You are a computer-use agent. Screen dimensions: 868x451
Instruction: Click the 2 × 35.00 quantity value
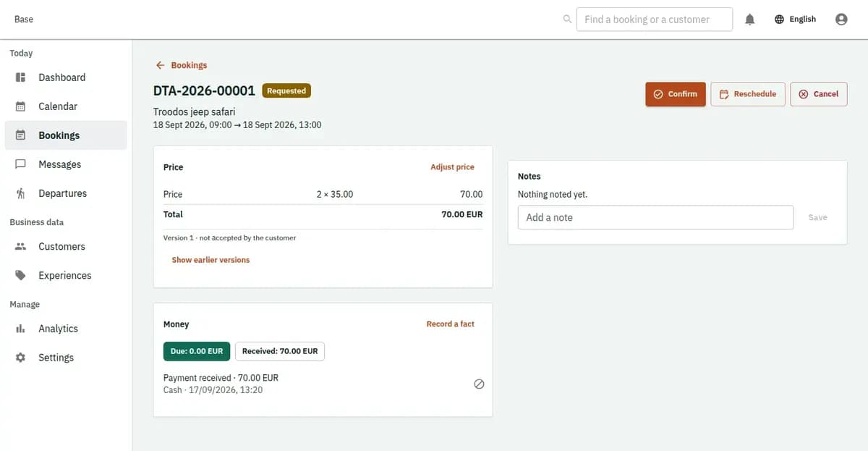click(335, 195)
